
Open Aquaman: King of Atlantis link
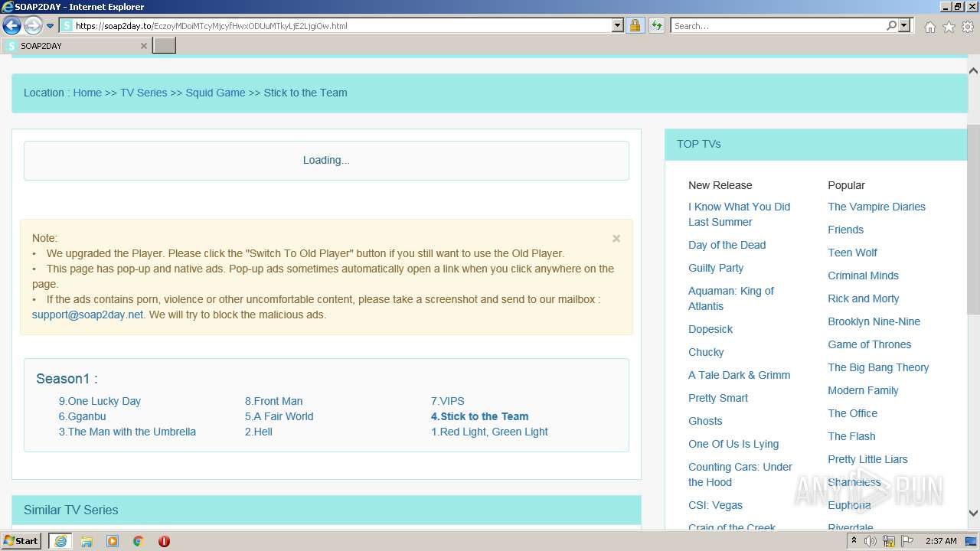pos(730,298)
